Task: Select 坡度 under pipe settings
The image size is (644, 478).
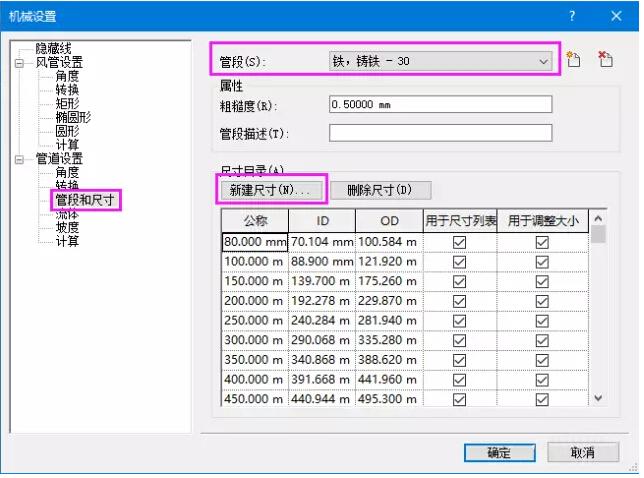Action: (x=67, y=228)
